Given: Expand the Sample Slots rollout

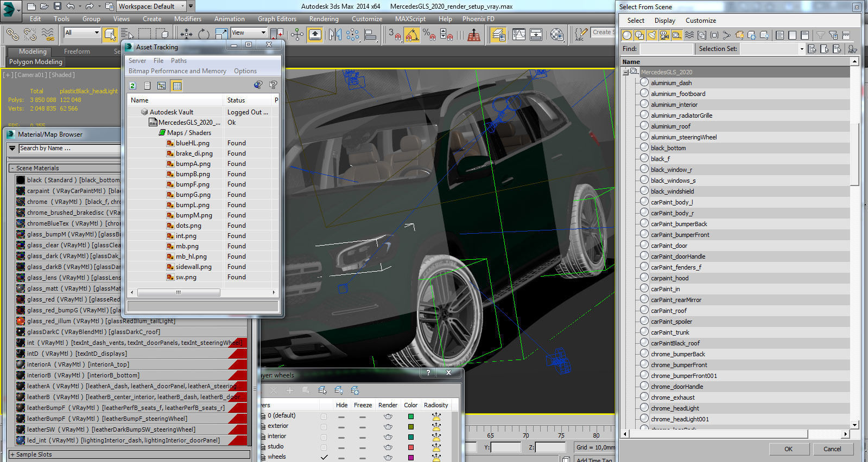Looking at the screenshot, I should 12,454.
